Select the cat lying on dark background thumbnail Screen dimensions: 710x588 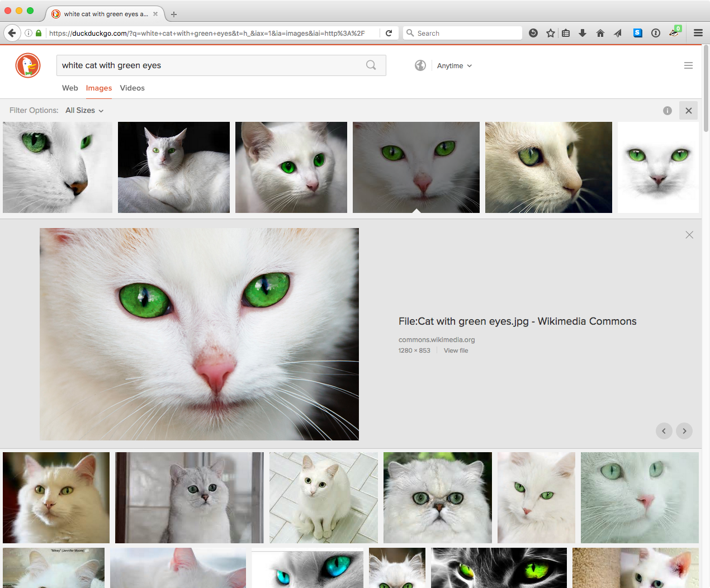[x=174, y=167]
